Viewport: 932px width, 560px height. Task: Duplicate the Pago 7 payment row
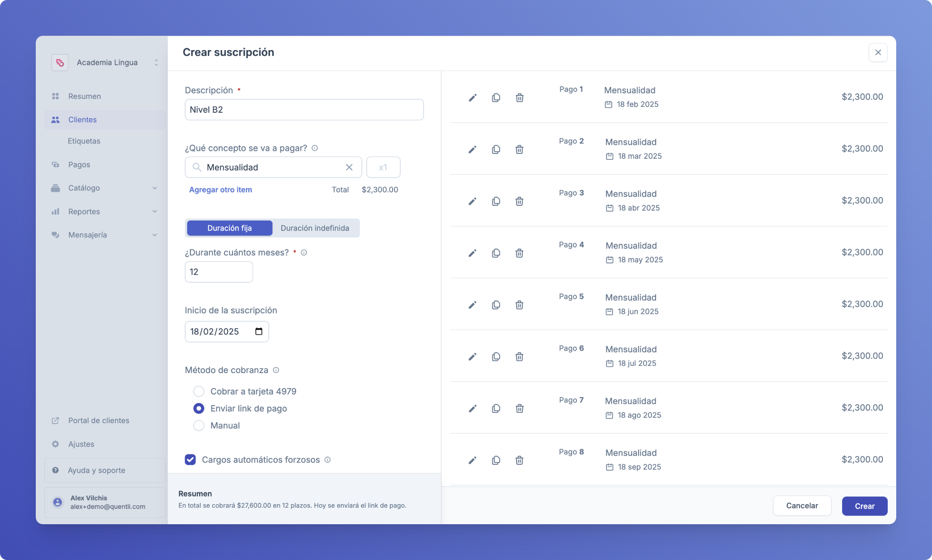click(496, 408)
